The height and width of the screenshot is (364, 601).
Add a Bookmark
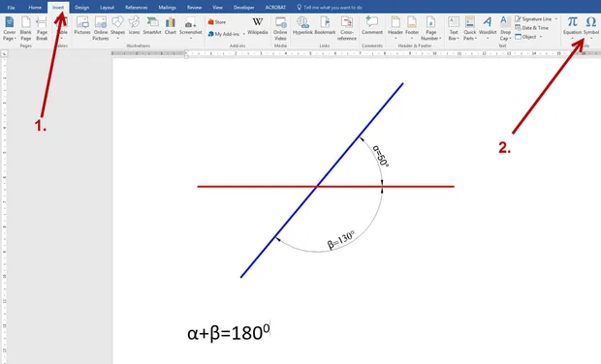point(325,26)
